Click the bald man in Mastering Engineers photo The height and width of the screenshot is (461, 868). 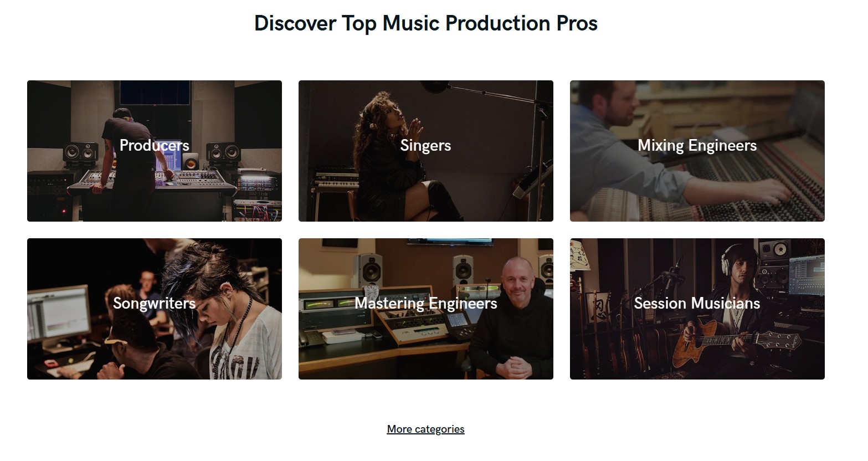pyautogui.click(x=512, y=321)
